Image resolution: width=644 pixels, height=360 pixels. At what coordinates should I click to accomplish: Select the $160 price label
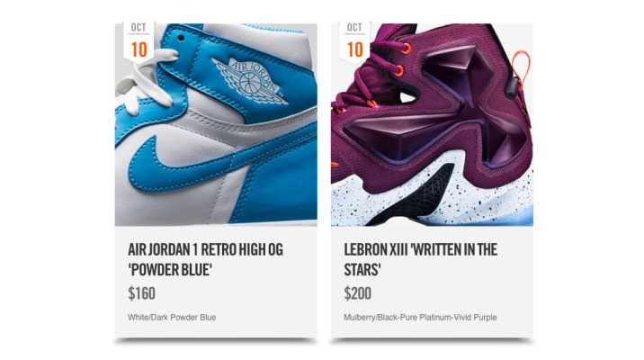pyautogui.click(x=141, y=293)
